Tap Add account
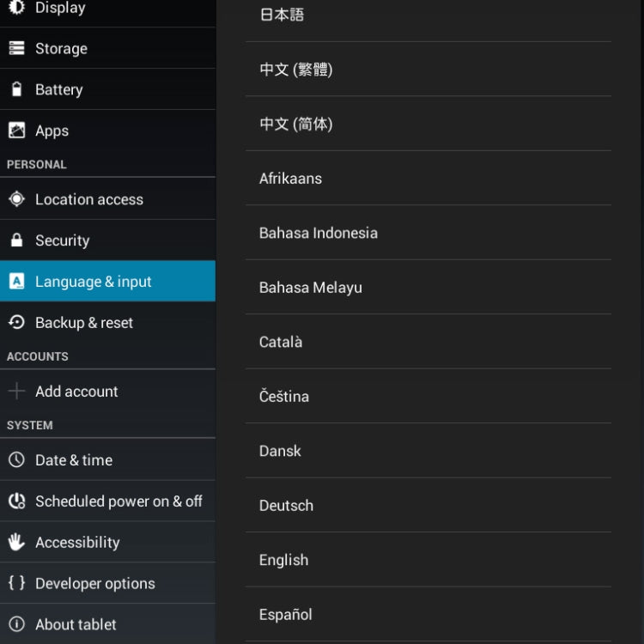The height and width of the screenshot is (644, 644). (x=107, y=391)
